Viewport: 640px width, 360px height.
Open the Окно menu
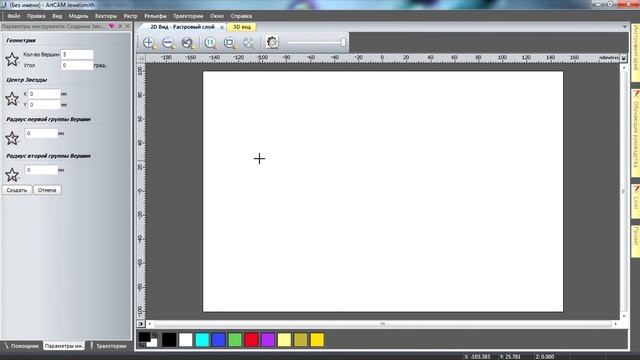point(217,16)
